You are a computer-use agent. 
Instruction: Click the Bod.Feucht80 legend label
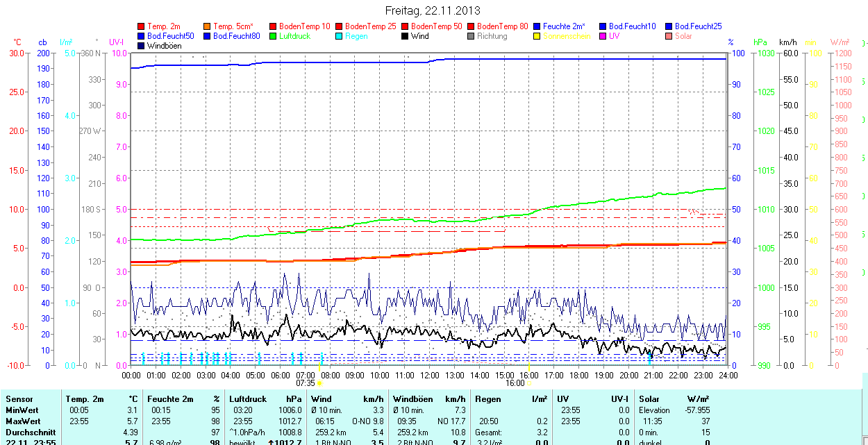(236, 36)
